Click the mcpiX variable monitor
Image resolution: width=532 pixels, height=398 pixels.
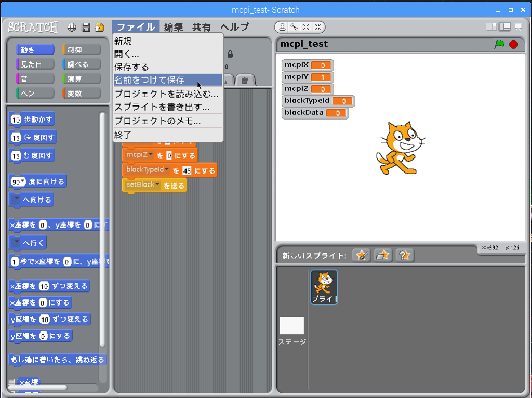click(x=308, y=65)
